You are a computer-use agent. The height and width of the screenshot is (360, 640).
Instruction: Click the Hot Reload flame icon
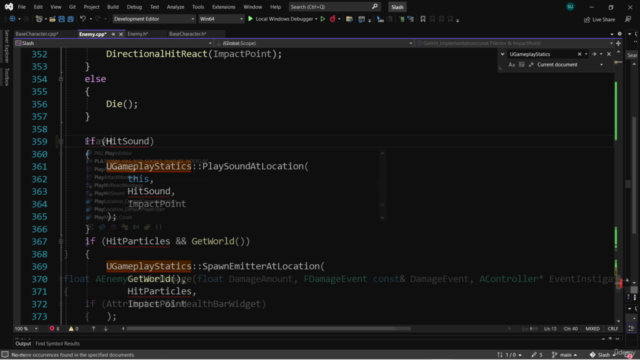pos(333,19)
